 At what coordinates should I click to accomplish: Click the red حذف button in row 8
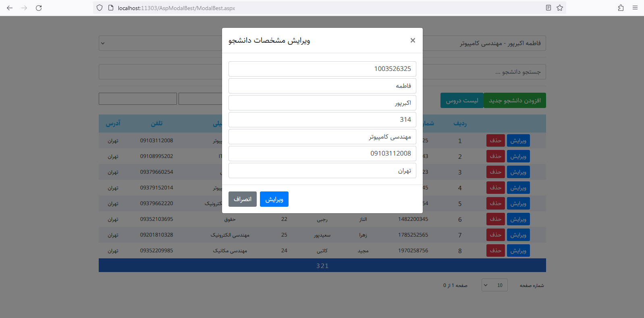[x=495, y=251]
